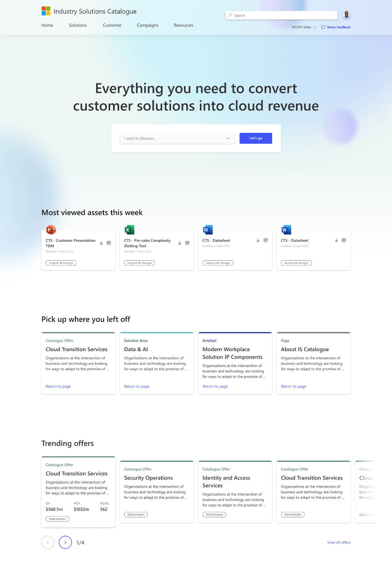Click the Let's go button

click(x=256, y=138)
